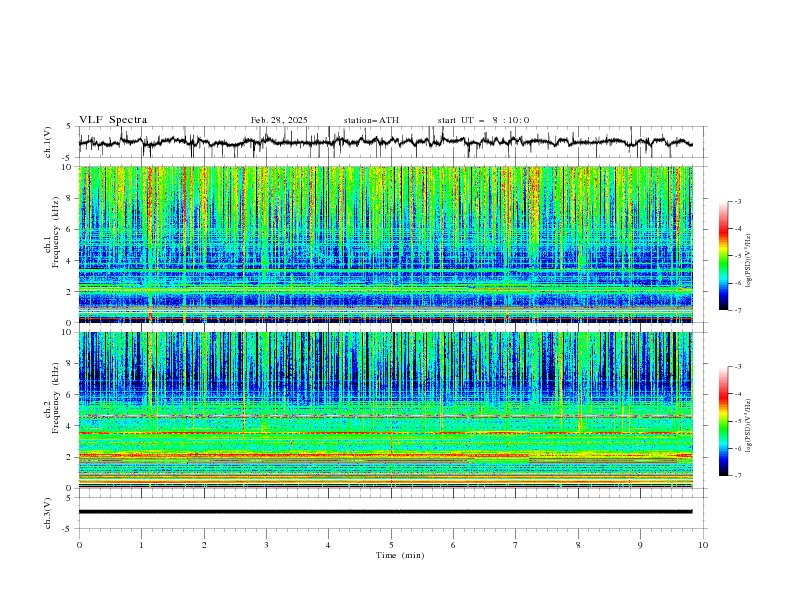This screenshot has width=792, height=612.
Task: Click time axis tick label "2"
Action: pyautogui.click(x=204, y=545)
